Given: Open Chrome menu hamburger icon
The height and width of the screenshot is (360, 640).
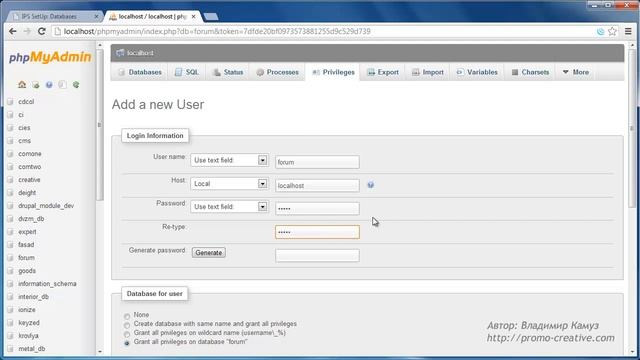Looking at the screenshot, I should pyautogui.click(x=628, y=31).
